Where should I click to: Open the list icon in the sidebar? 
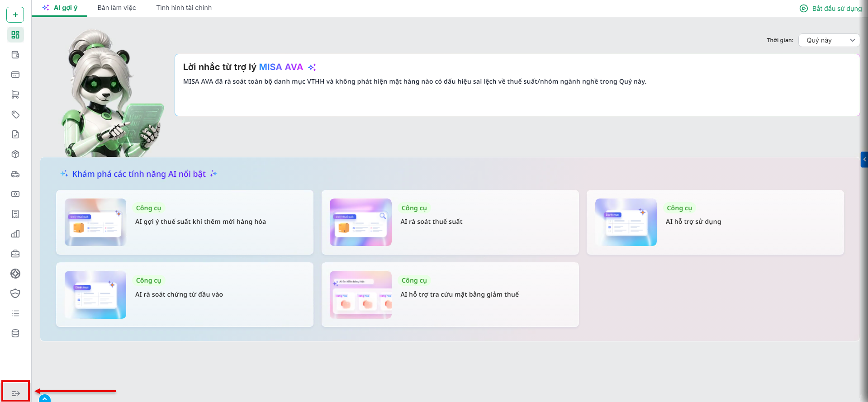click(15, 313)
